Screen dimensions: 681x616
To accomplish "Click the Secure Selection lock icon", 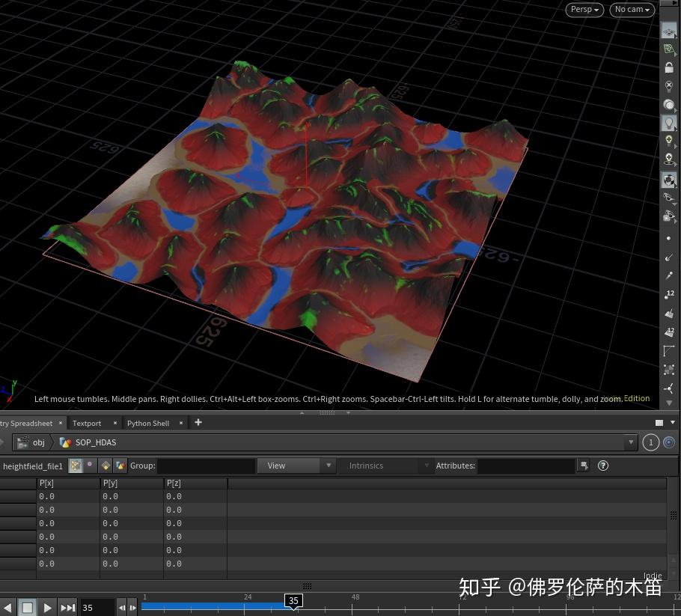I will pos(669,67).
